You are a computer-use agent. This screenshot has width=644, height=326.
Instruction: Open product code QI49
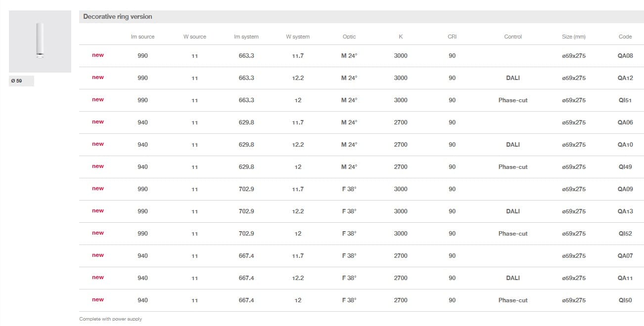(625, 167)
